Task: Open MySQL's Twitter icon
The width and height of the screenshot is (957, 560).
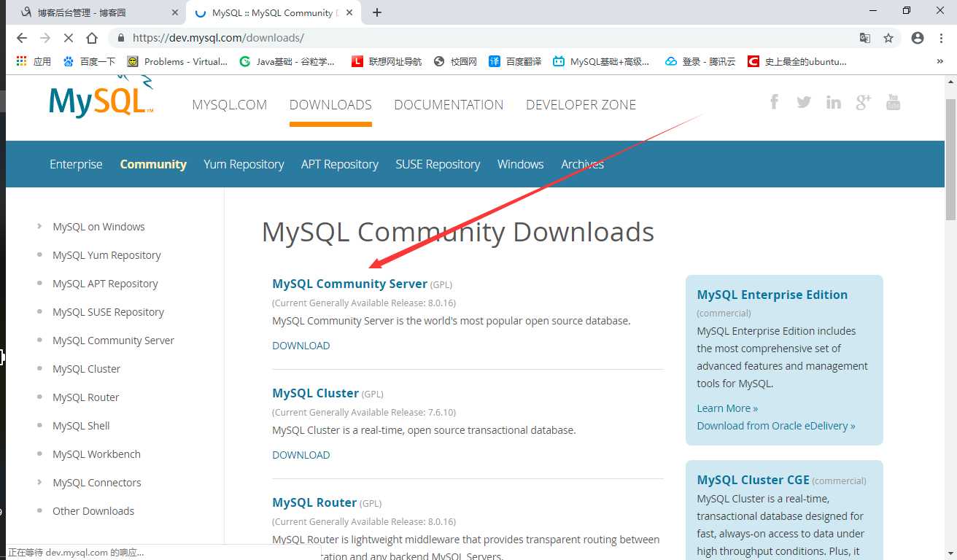Action: (x=804, y=102)
